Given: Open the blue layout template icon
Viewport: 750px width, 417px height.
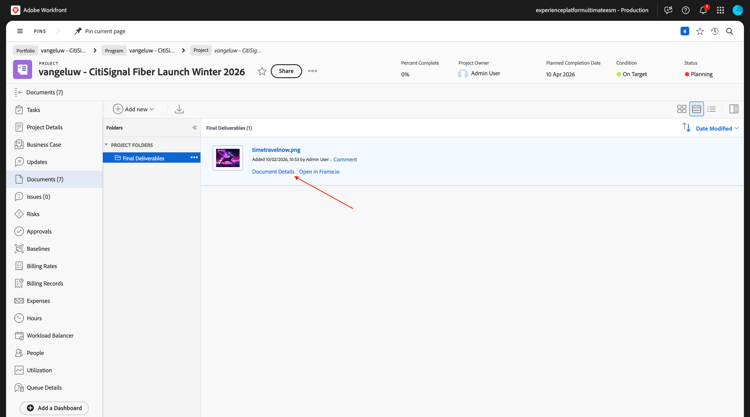Looking at the screenshot, I should (x=684, y=31).
